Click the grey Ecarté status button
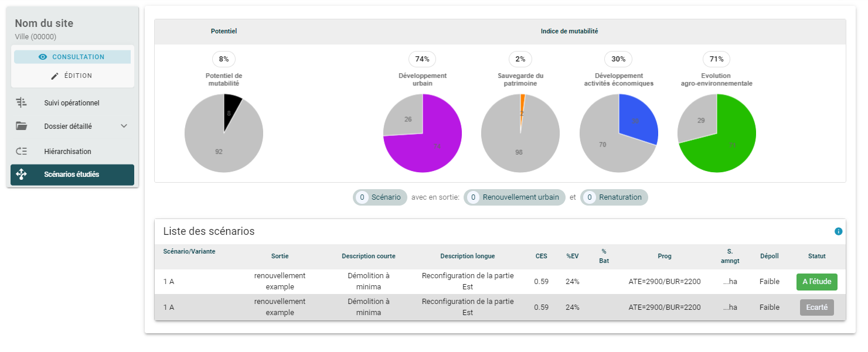This screenshot has height=352, width=868. coord(816,307)
